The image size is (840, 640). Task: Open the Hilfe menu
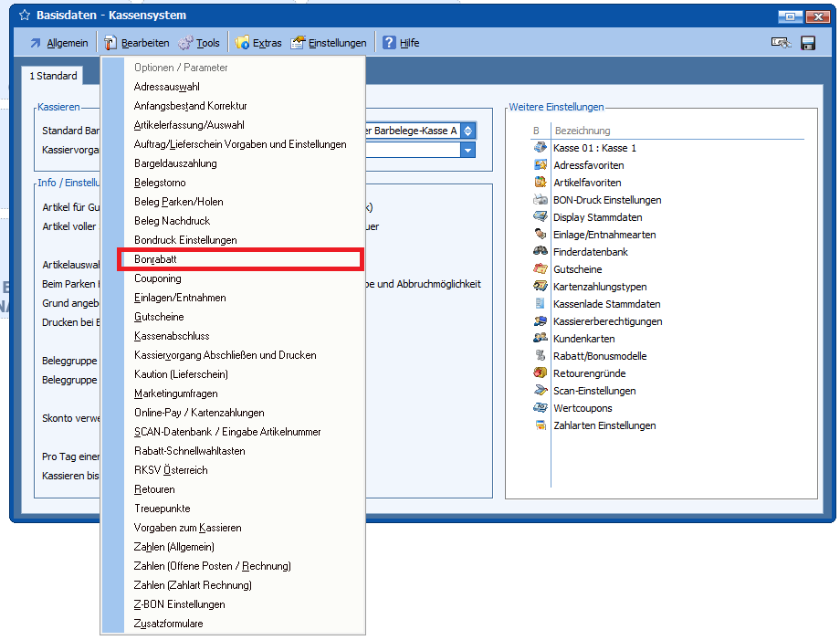pos(401,43)
